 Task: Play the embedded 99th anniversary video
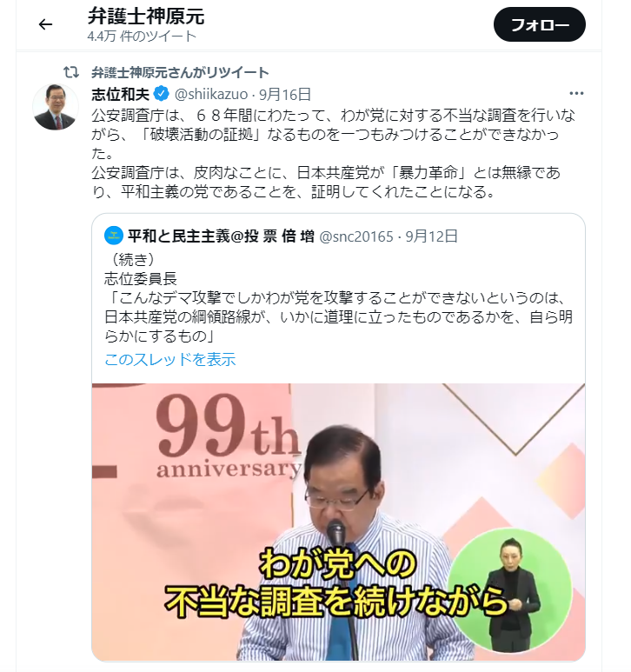(x=338, y=522)
